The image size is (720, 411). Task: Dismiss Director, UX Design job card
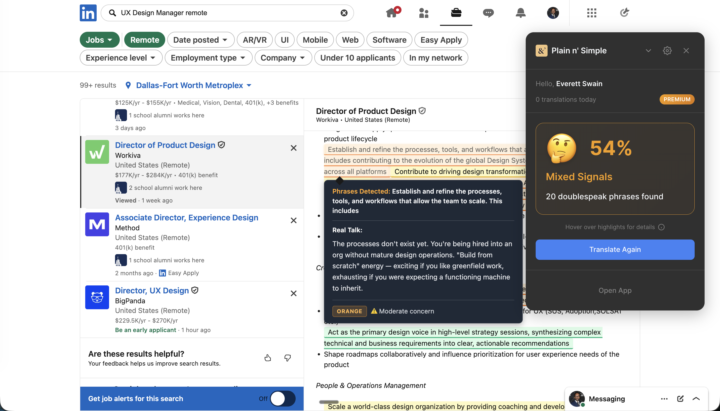tap(293, 293)
